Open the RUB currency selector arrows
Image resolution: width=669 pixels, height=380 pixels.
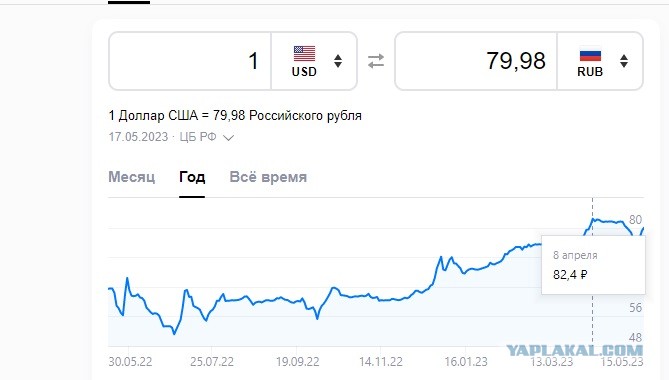click(624, 61)
